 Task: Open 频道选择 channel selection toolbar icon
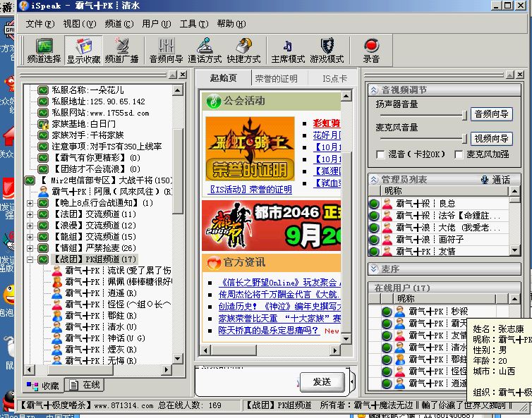(x=44, y=51)
